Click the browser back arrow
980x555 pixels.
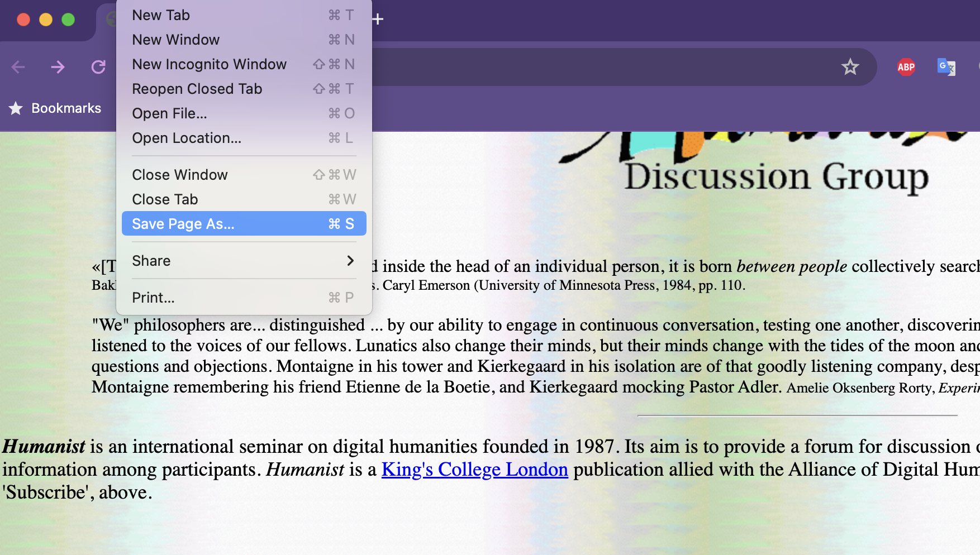tap(18, 68)
